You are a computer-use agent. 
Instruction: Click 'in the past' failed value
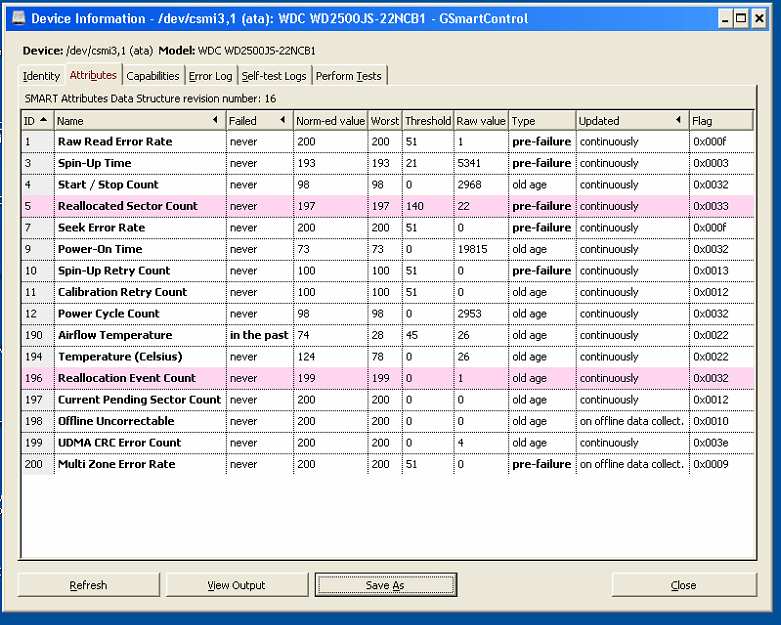click(x=259, y=335)
